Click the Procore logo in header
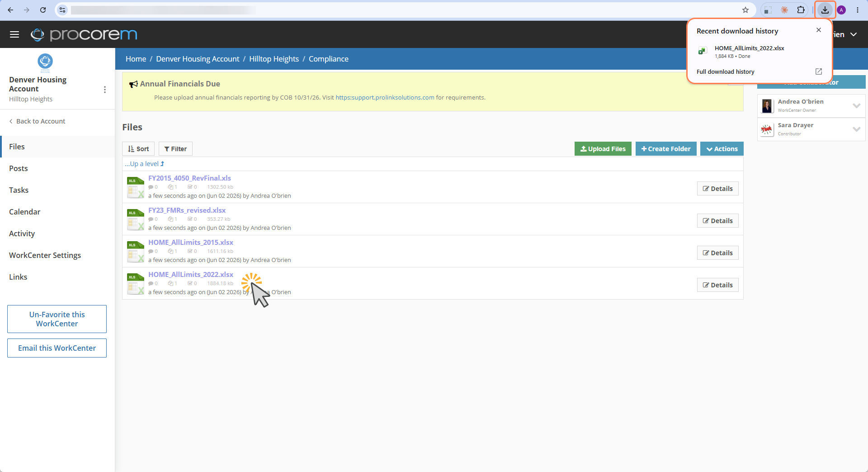 click(84, 34)
